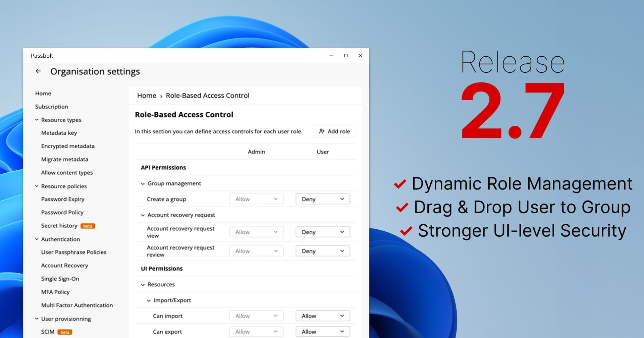The width and height of the screenshot is (644, 338).
Task: Click the Add role button
Action: coord(334,131)
